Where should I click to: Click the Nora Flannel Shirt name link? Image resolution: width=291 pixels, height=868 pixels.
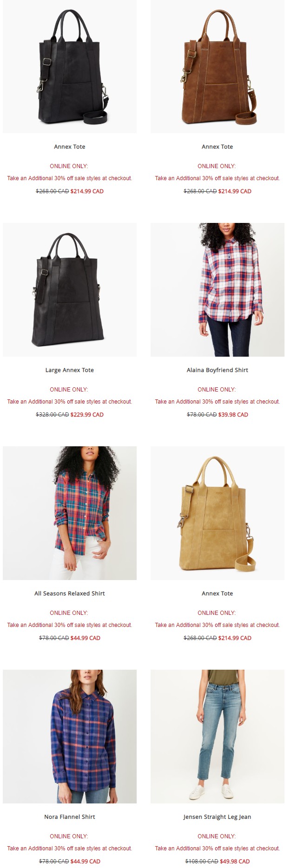point(70,817)
